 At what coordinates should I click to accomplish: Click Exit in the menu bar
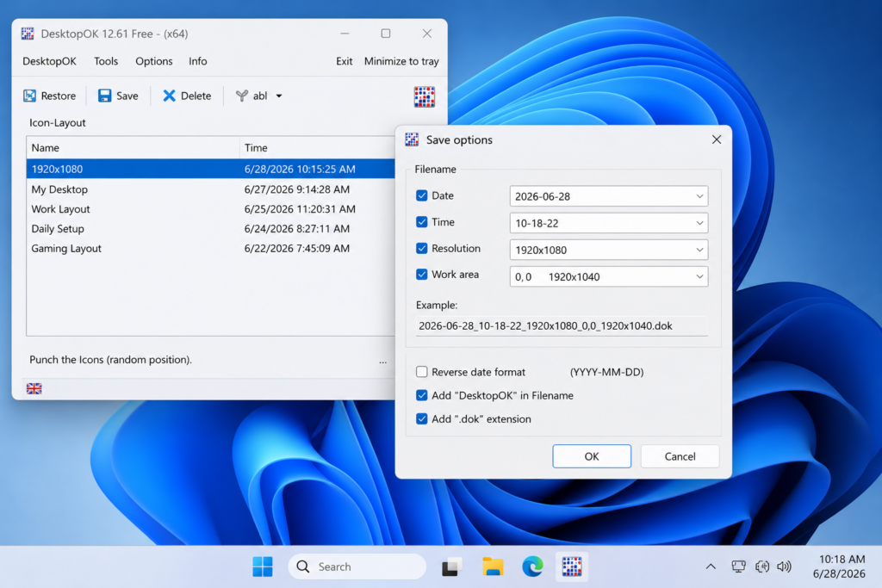click(345, 61)
